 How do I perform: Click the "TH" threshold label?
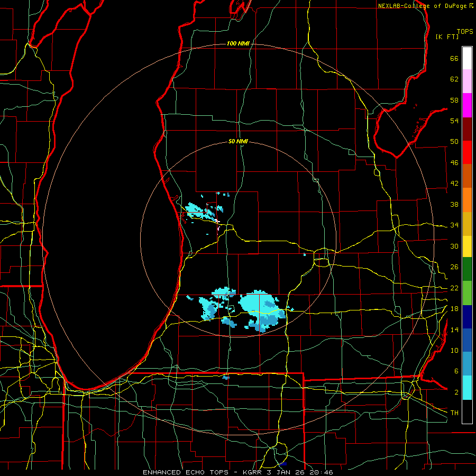click(x=454, y=413)
